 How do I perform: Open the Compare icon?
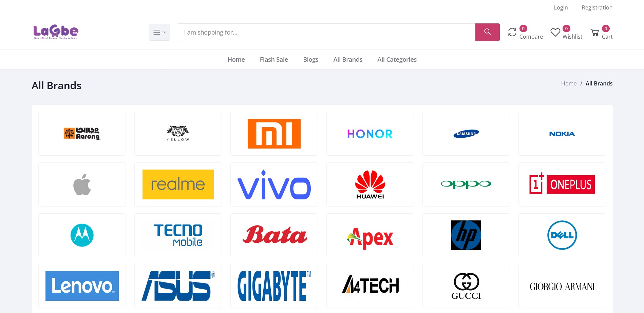coord(512,32)
